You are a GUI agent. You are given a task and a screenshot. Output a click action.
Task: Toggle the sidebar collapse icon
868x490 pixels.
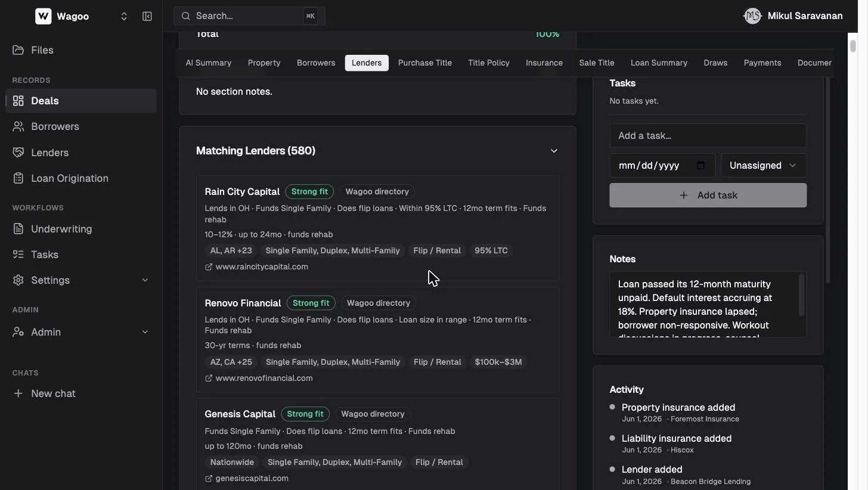tap(147, 17)
